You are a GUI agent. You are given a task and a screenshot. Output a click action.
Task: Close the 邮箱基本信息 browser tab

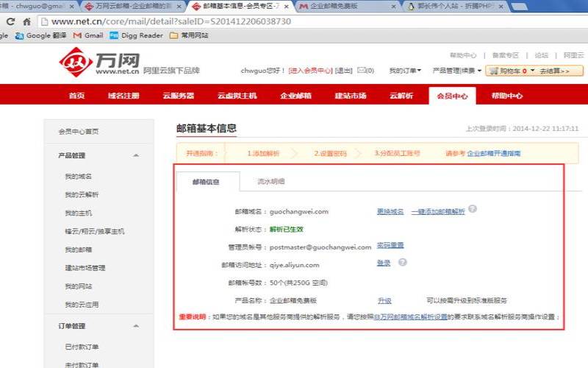pos(286,7)
